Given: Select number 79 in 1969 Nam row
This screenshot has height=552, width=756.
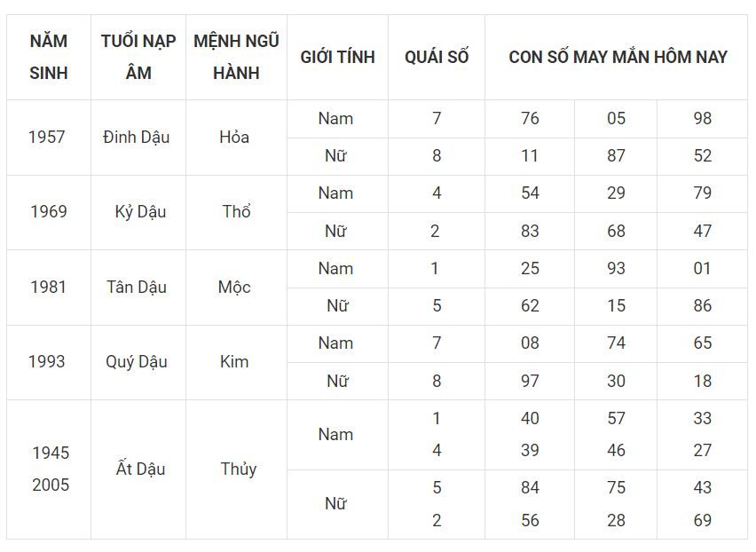Looking at the screenshot, I should point(703,193).
